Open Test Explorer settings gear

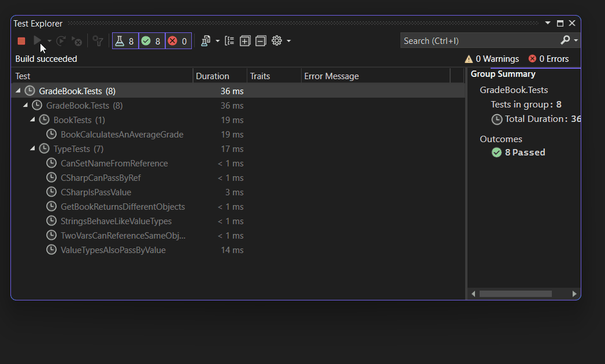[x=277, y=40]
